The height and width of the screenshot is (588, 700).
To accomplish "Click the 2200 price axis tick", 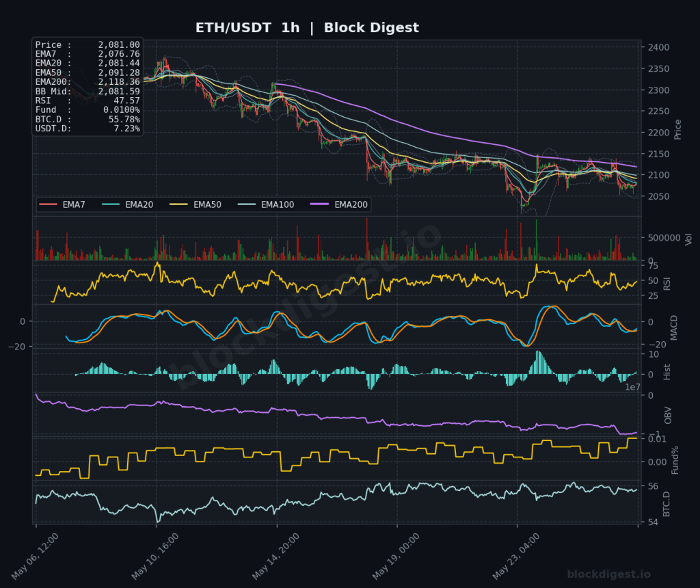I will pyautogui.click(x=658, y=133).
